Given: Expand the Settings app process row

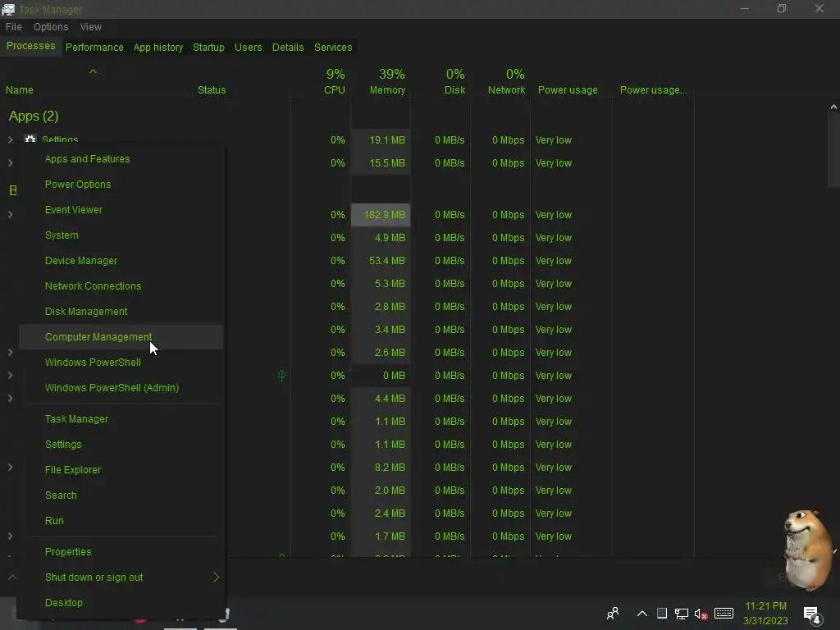Looking at the screenshot, I should (10, 139).
